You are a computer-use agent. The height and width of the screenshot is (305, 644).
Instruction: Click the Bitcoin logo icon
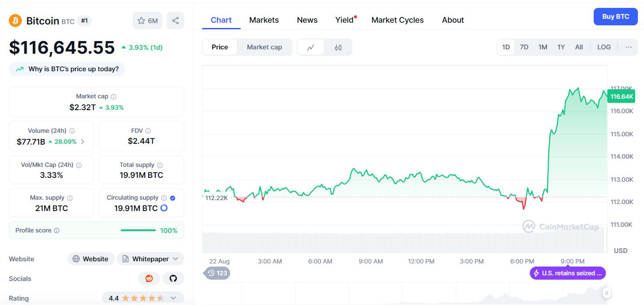pyautogui.click(x=15, y=21)
